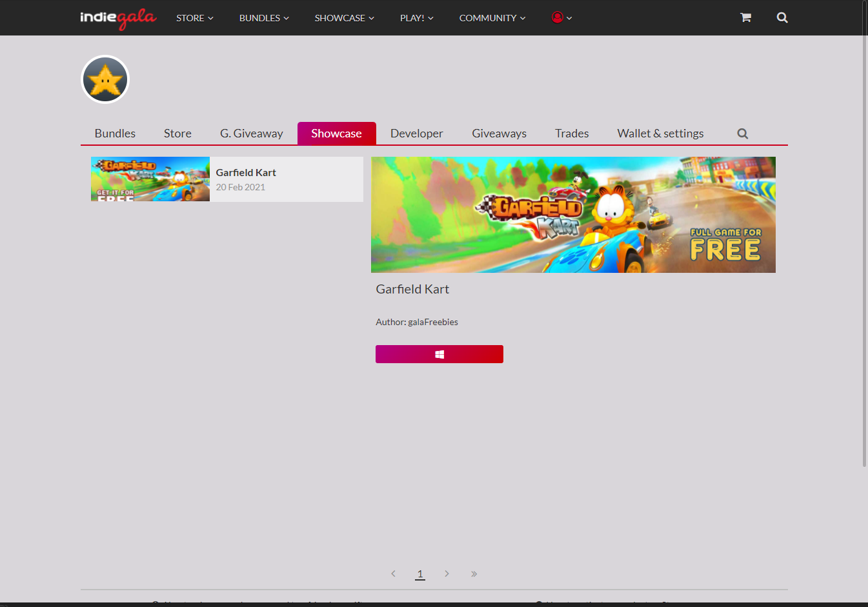Open the user account dropdown
The width and height of the screenshot is (868, 607).
point(561,17)
